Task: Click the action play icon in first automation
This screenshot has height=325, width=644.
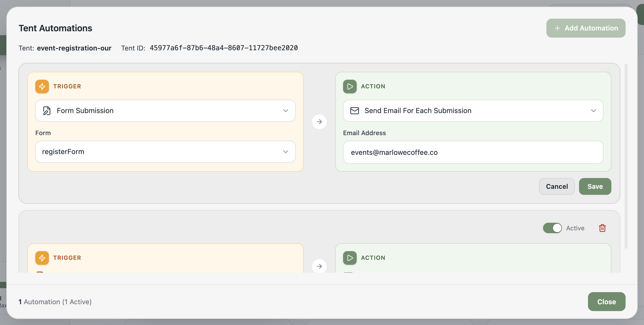Action: (x=350, y=87)
